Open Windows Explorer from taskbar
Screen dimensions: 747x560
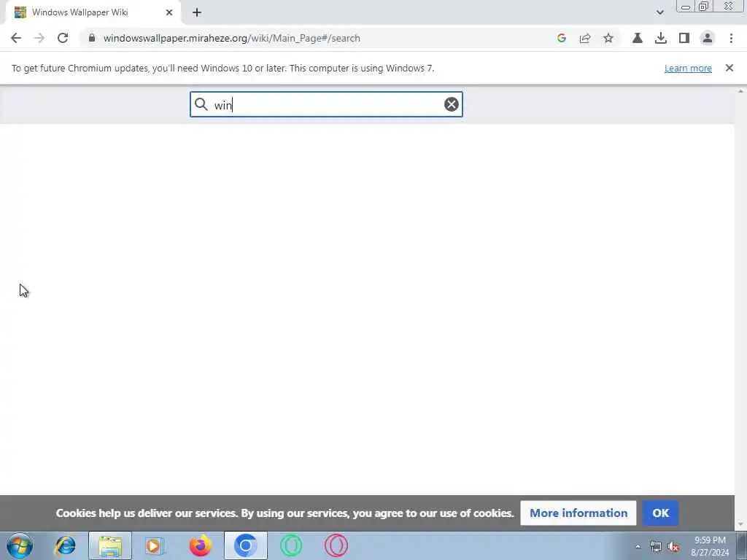(x=110, y=545)
